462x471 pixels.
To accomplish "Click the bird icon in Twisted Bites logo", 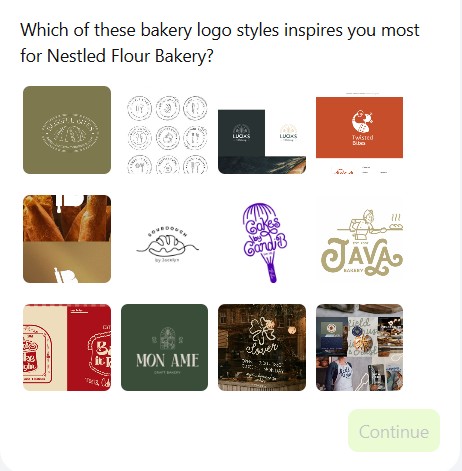I will 362,121.
